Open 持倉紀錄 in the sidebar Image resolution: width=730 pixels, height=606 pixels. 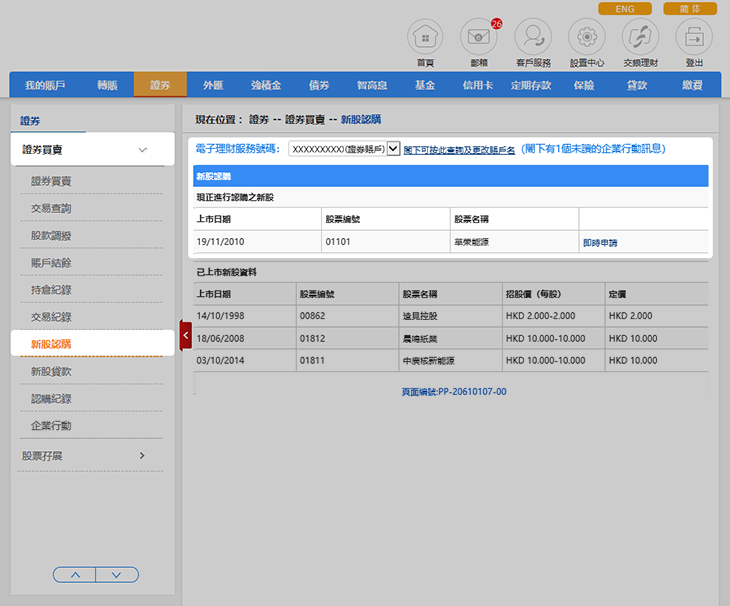click(51, 290)
